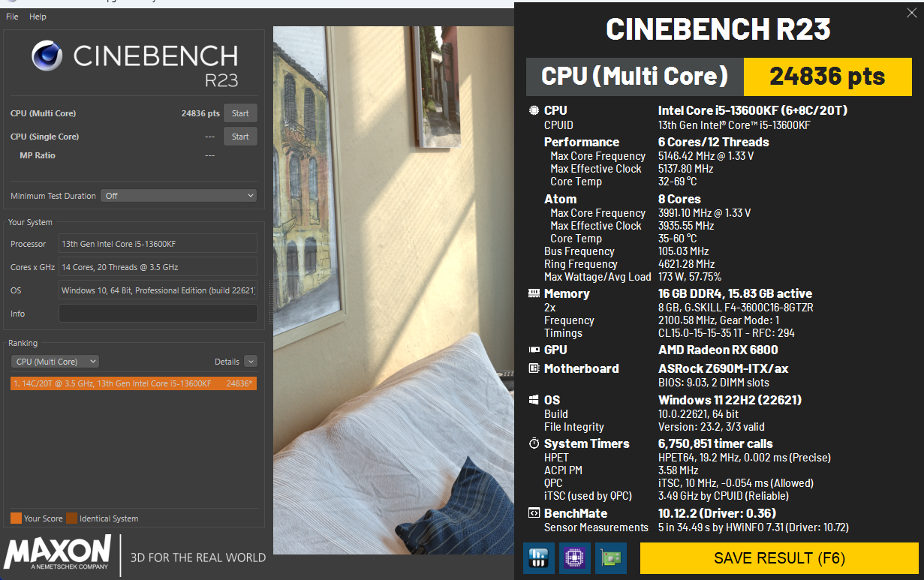The height and width of the screenshot is (580, 924).
Task: Open the HWiNFO sensor icon in BenchMate
Action: [538, 558]
